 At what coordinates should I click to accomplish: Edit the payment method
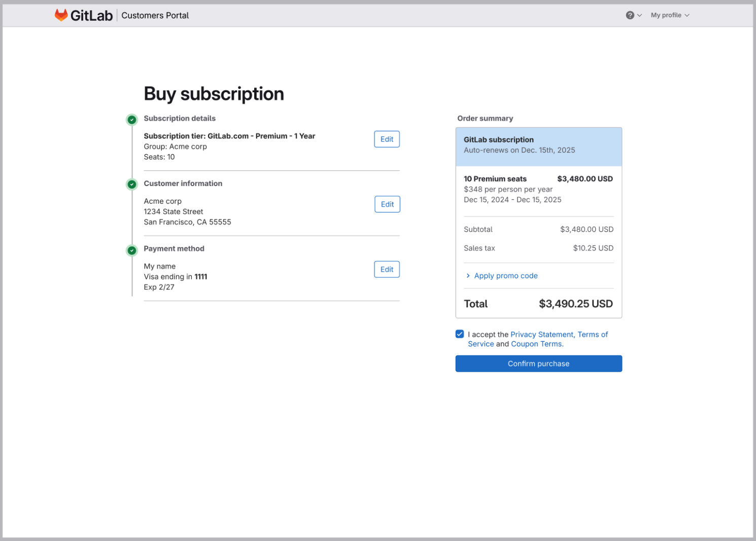click(387, 270)
